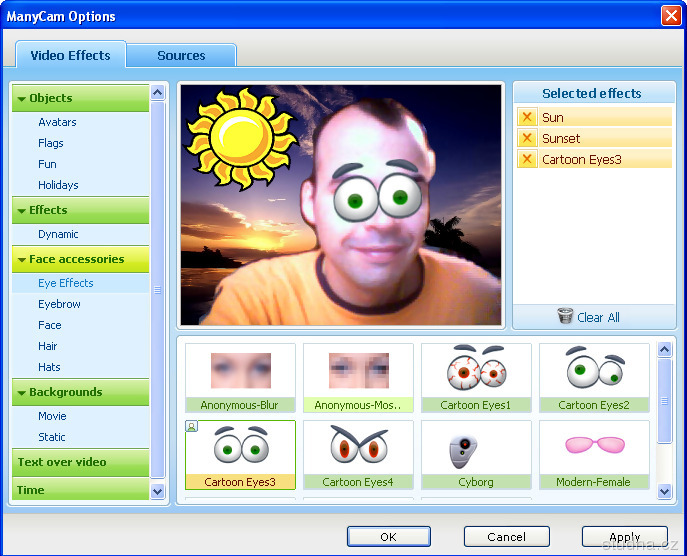Collapse the Face accessories category
Screen dimensions: 687x556
click(x=81, y=259)
